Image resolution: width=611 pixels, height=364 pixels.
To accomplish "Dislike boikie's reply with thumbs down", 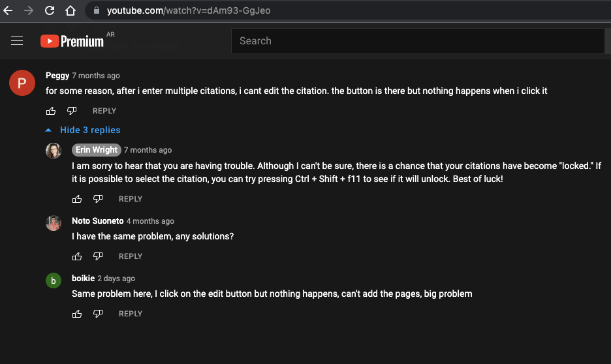I will (98, 314).
